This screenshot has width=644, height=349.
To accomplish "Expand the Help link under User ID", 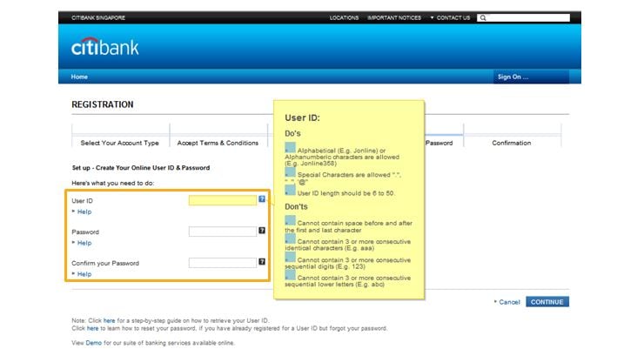I will click(x=84, y=211).
